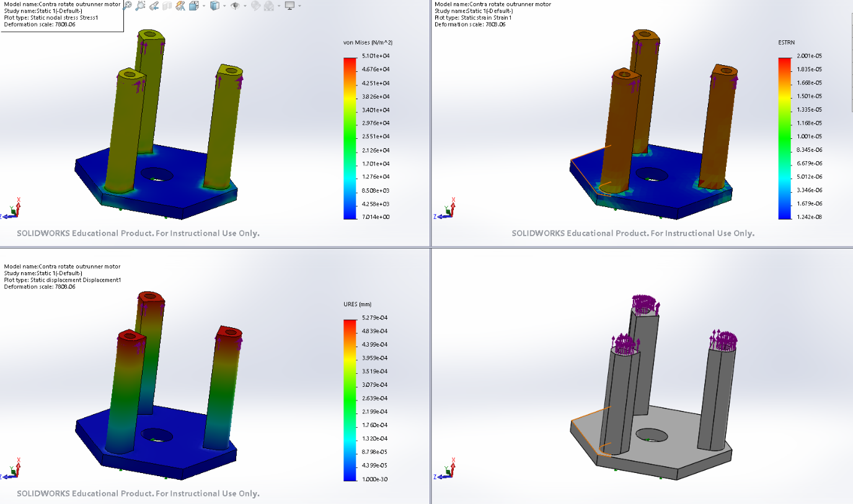Click the View Orientation cube icon
This screenshot has height=504, width=853.
click(193, 6)
